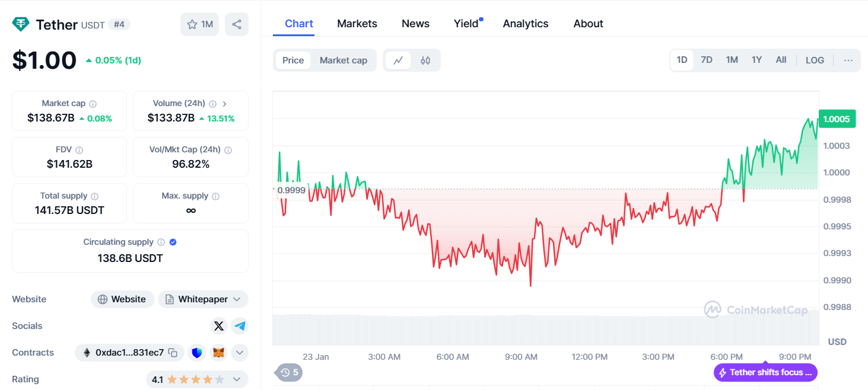Toggle LOG scale on chart
The width and height of the screenshot is (868, 390).
(815, 60)
